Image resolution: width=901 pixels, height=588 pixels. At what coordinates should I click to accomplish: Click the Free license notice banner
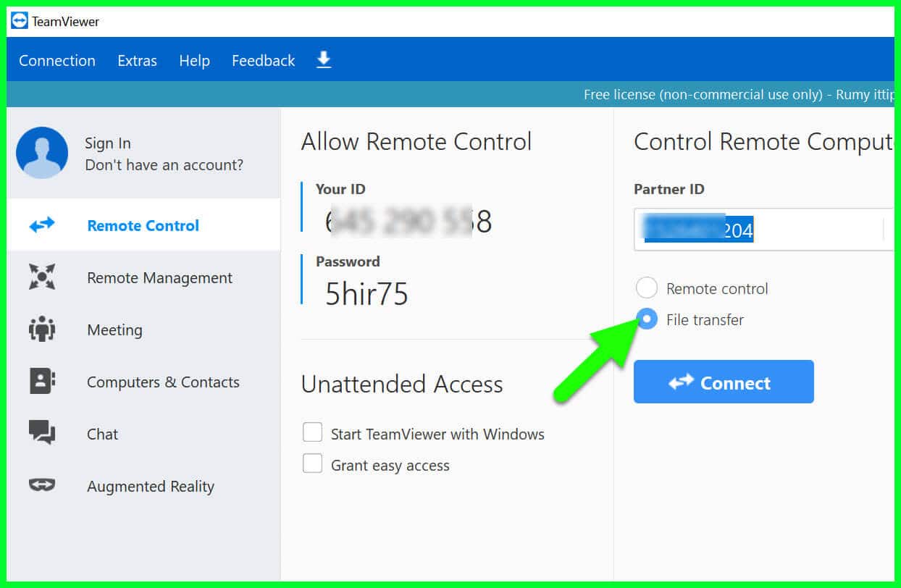[450, 94]
